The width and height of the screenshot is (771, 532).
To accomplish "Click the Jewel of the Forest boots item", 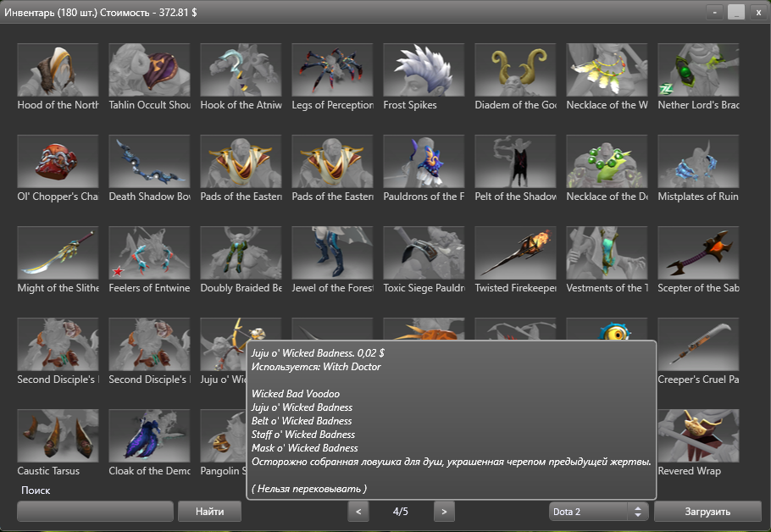I will point(332,252).
